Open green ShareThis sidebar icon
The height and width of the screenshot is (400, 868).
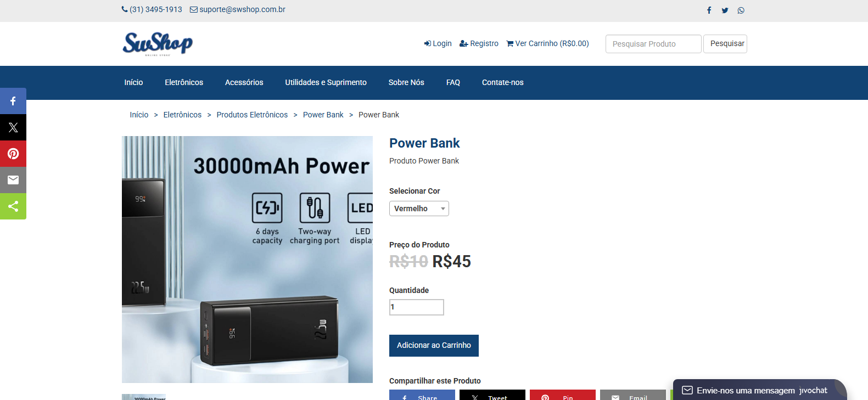click(x=13, y=206)
